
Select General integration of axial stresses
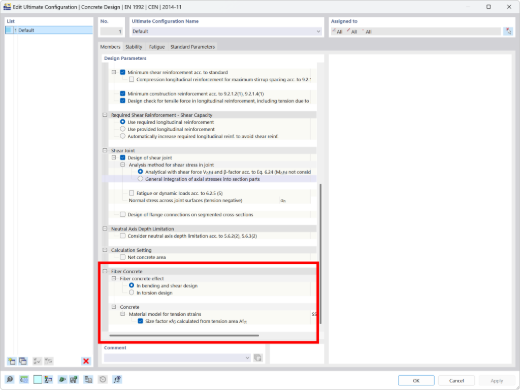[x=140, y=179]
